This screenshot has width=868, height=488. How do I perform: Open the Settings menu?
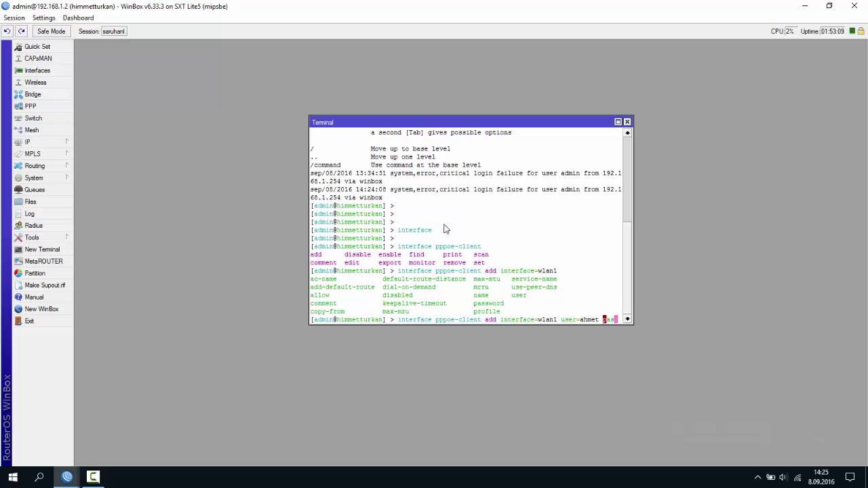click(44, 18)
